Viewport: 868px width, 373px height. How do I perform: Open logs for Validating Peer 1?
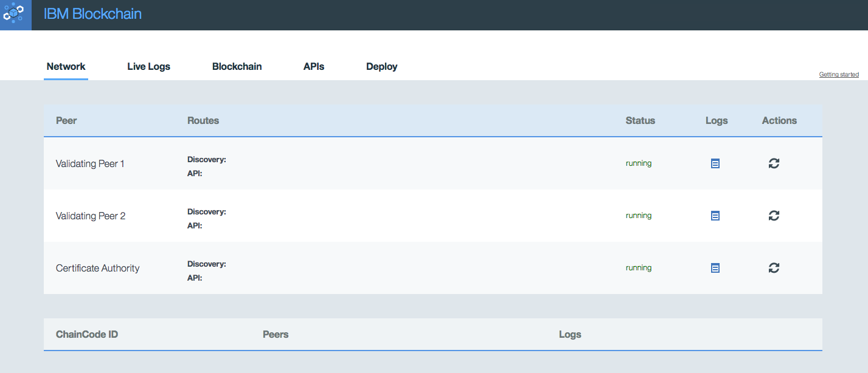coord(715,163)
